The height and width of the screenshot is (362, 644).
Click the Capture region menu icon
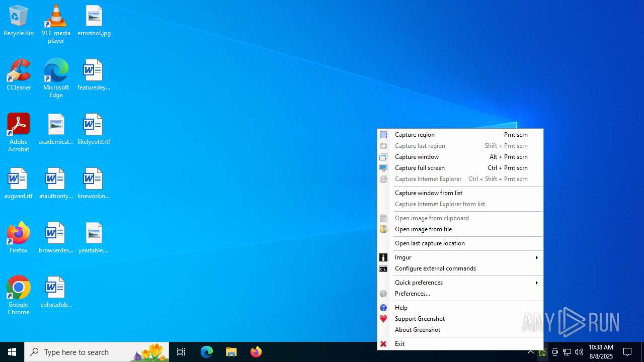tap(383, 135)
